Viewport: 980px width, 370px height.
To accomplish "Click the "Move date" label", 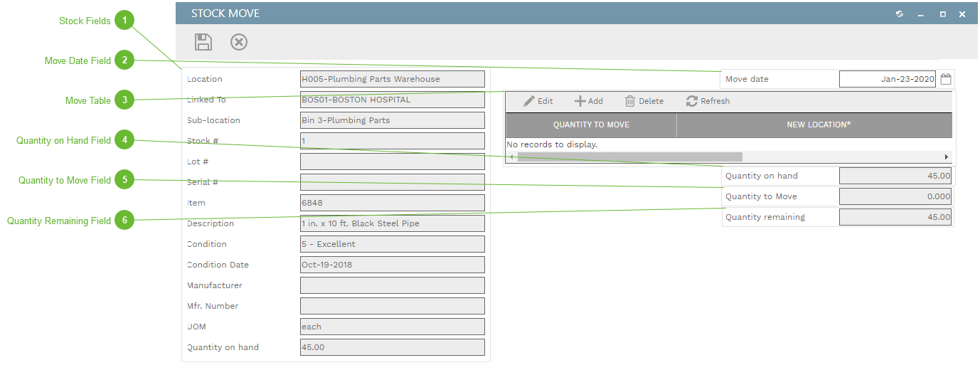I will (747, 79).
